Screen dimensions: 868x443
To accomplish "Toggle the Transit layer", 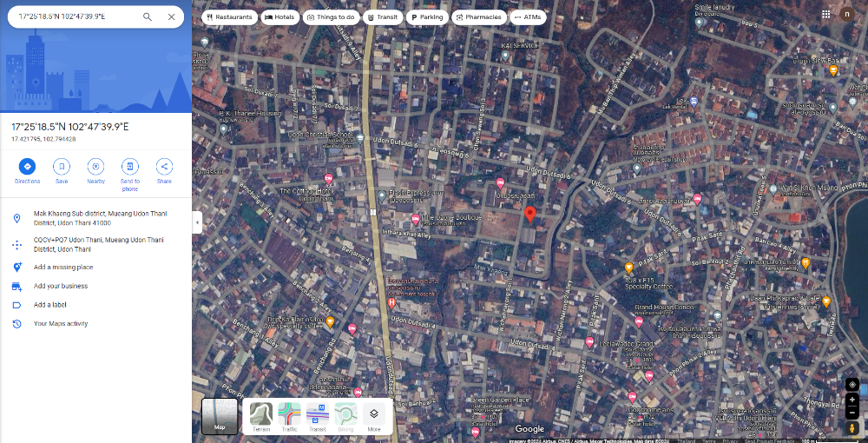I will click(318, 417).
